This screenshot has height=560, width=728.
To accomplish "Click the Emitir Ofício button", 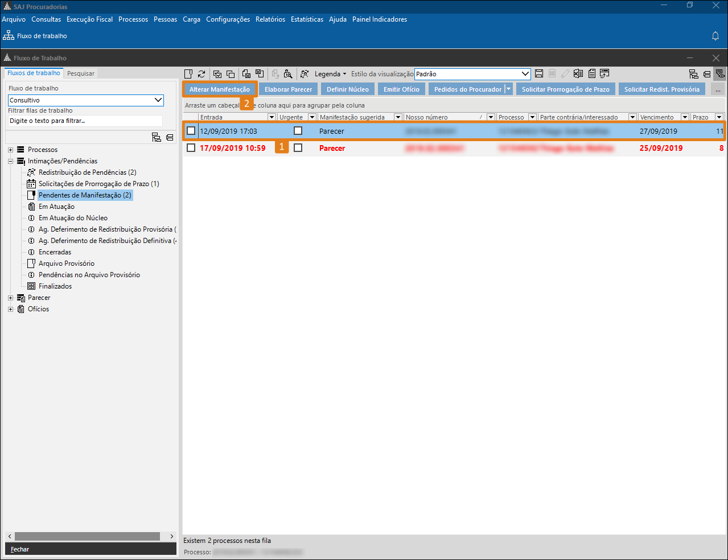I will [x=401, y=89].
